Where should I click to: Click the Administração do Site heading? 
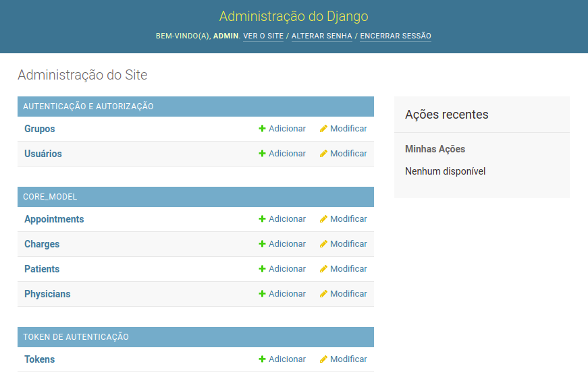coord(82,75)
